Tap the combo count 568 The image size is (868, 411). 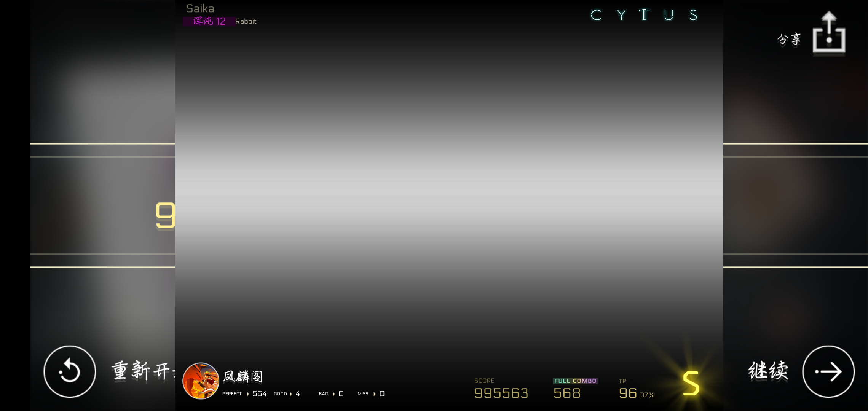tap(567, 393)
